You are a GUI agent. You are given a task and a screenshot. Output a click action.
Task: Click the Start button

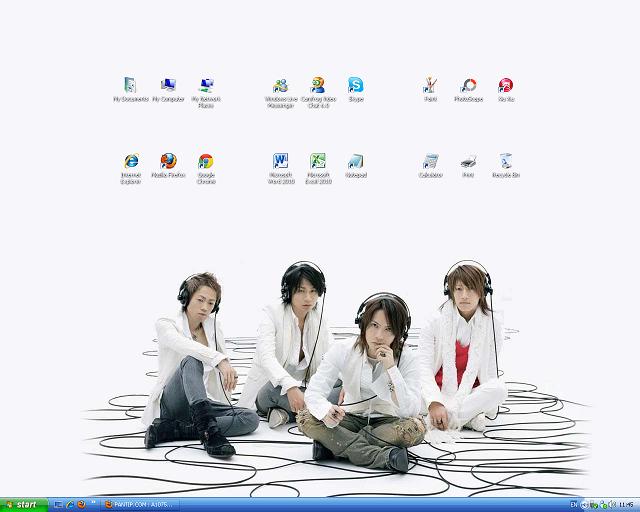[24, 505]
